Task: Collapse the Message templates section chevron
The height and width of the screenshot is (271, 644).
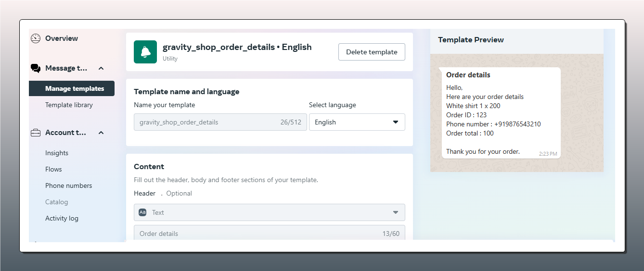Action: [x=101, y=68]
